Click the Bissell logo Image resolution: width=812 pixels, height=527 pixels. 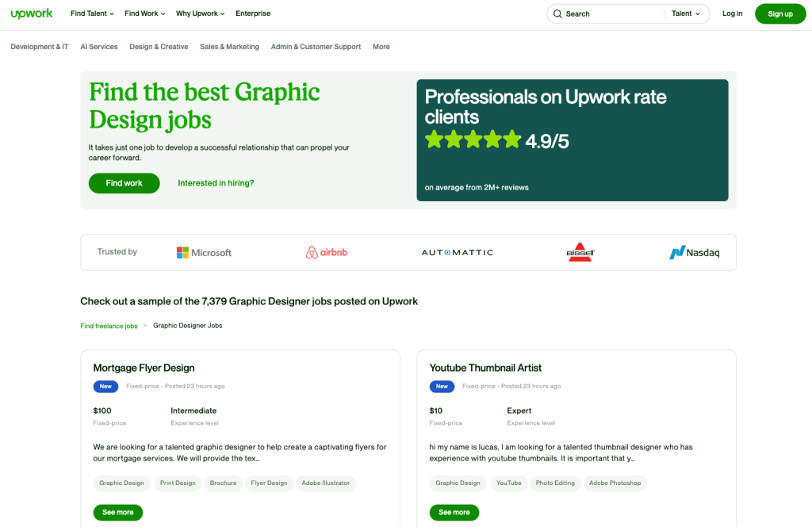[580, 252]
